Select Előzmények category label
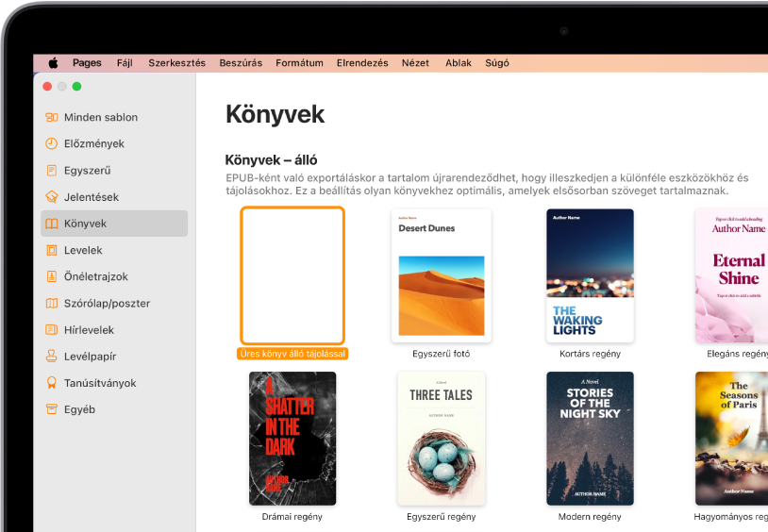768x532 pixels. coord(94,143)
